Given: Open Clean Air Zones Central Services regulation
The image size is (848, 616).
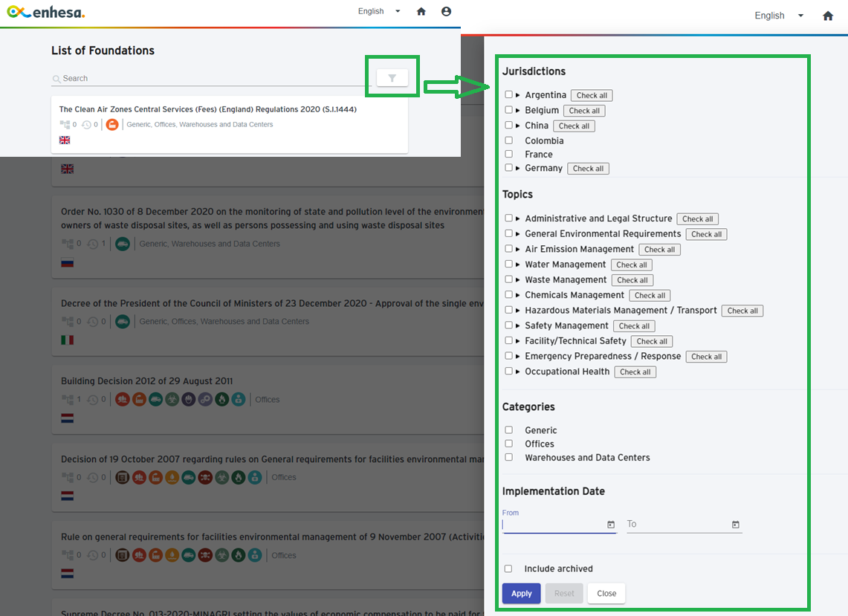Looking at the screenshot, I should 207,109.
